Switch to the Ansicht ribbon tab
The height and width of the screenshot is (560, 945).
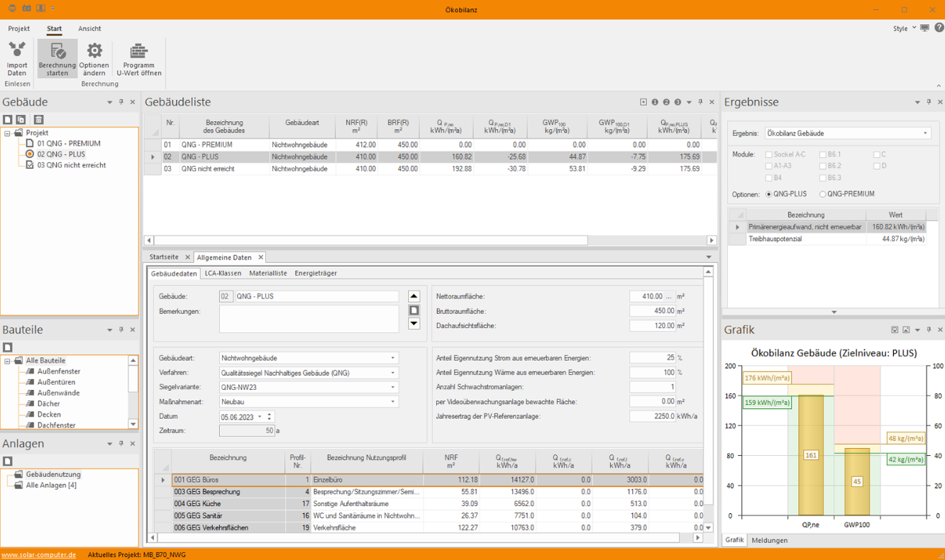click(89, 29)
